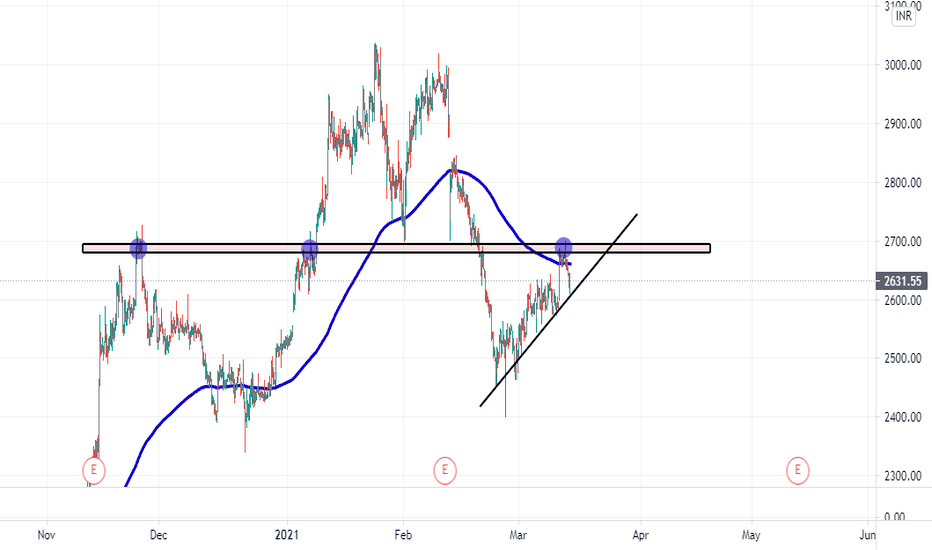Select the purple circle marker in mid-March
This screenshot has height=550, width=932.
pos(563,247)
